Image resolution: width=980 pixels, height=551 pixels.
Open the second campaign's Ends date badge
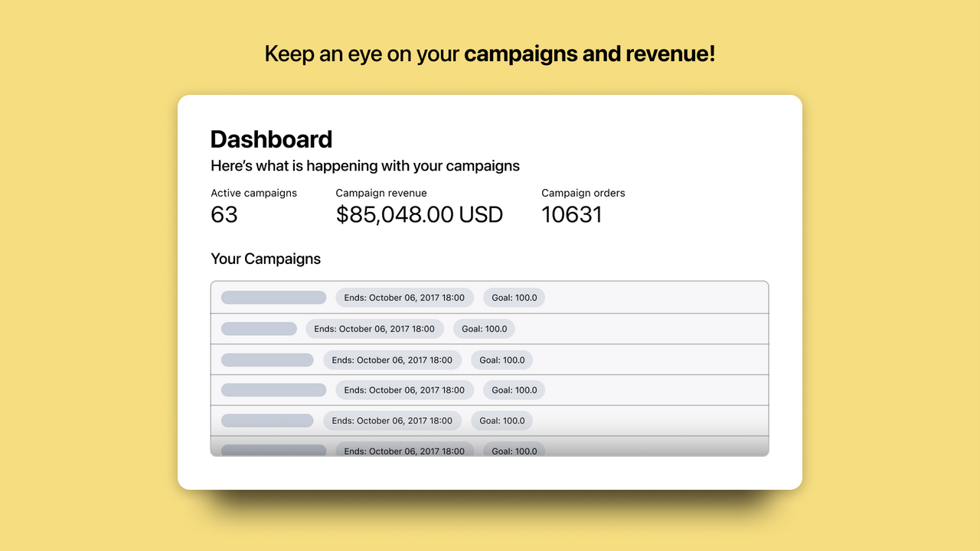(x=374, y=328)
